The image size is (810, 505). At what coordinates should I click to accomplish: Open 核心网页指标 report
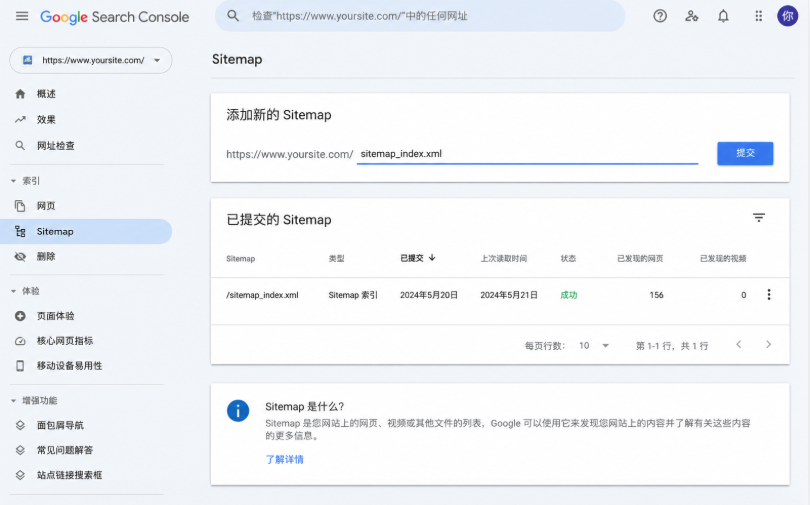click(65, 341)
